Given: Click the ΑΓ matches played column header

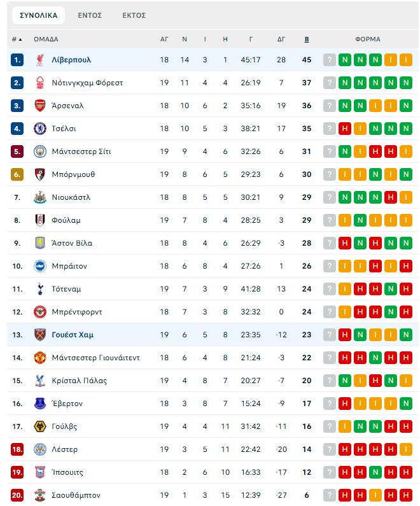Looking at the screenshot, I should coord(164,39).
